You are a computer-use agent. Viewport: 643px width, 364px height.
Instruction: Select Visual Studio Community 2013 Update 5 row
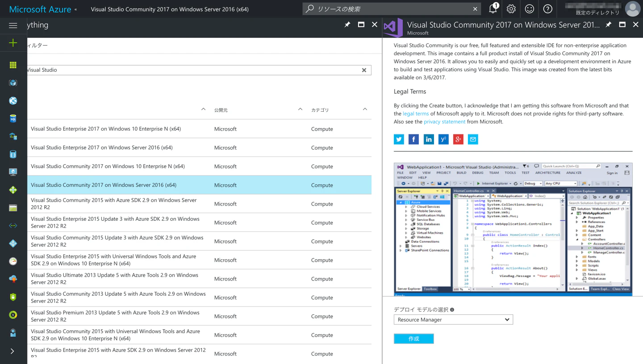coord(199,298)
